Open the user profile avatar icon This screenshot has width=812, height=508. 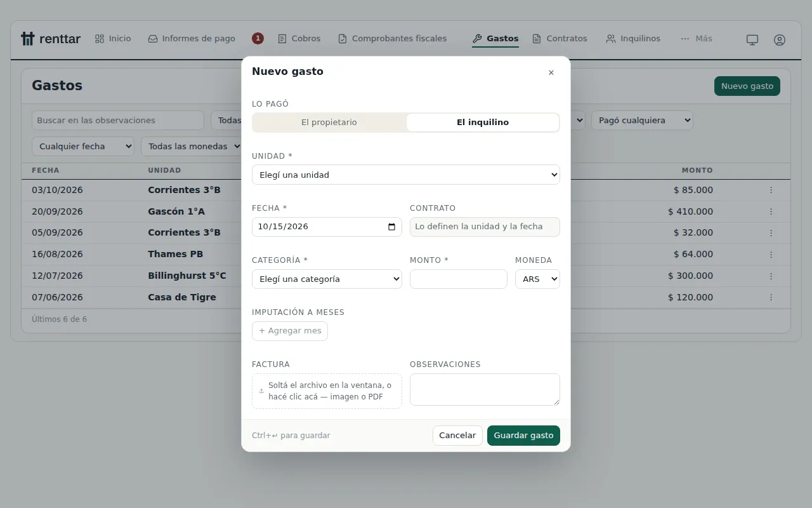click(780, 39)
